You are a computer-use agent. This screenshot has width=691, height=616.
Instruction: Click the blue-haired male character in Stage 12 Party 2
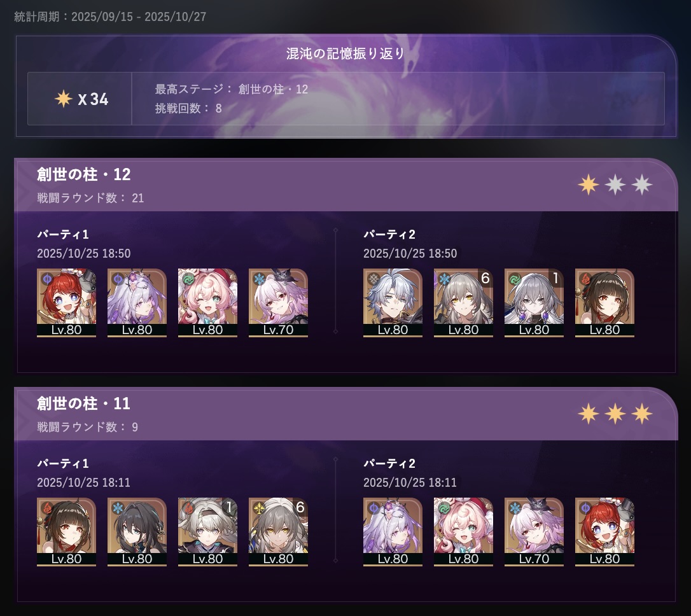(393, 303)
